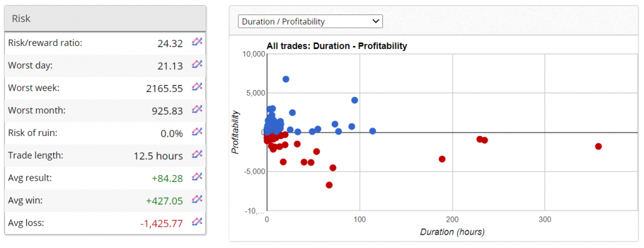Viewport: 644px width, 248px height.
Task: Open chart icon beside Risk/reward ratio
Action: tap(197, 42)
